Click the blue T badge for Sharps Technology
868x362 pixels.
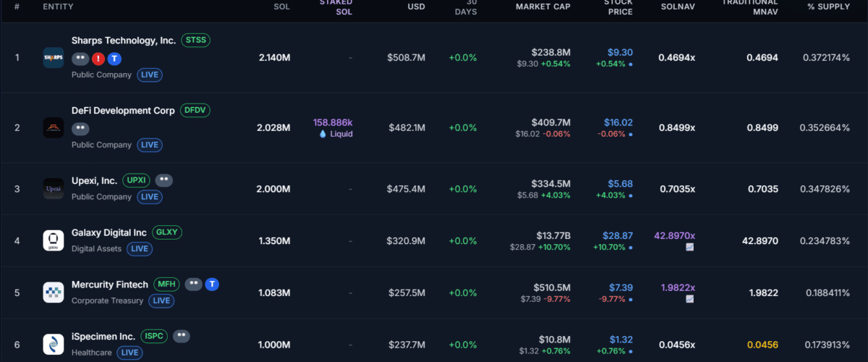click(x=115, y=59)
